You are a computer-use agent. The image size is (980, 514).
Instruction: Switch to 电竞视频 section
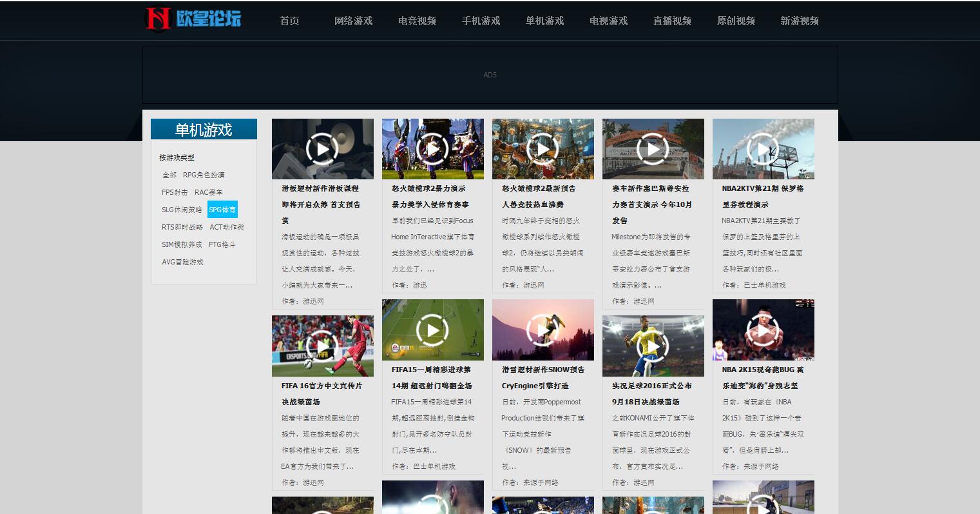point(417,21)
